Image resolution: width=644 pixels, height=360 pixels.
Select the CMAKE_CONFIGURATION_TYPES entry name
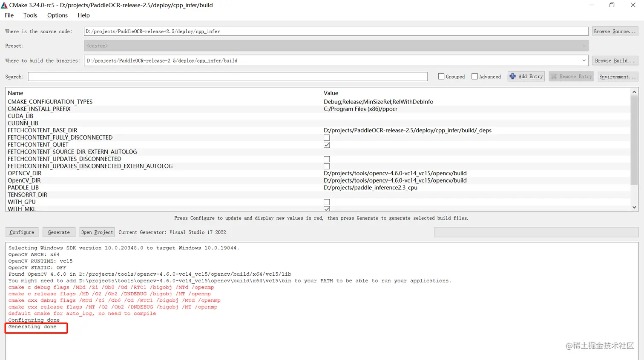(x=50, y=102)
